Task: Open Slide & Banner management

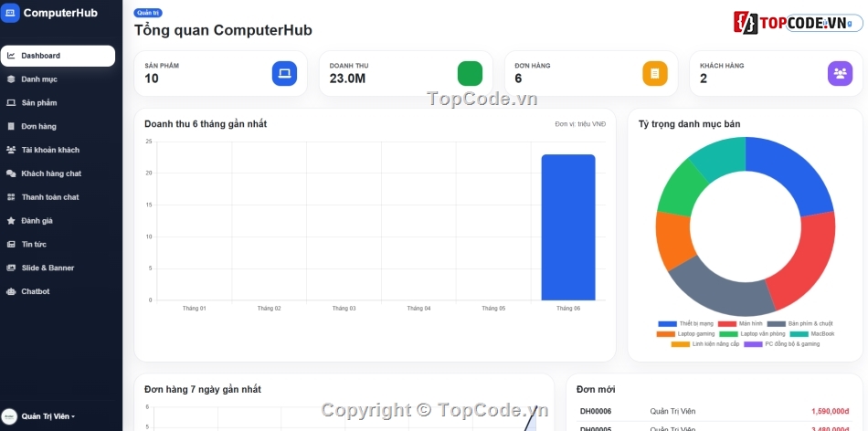Action: pyautogui.click(x=58, y=268)
